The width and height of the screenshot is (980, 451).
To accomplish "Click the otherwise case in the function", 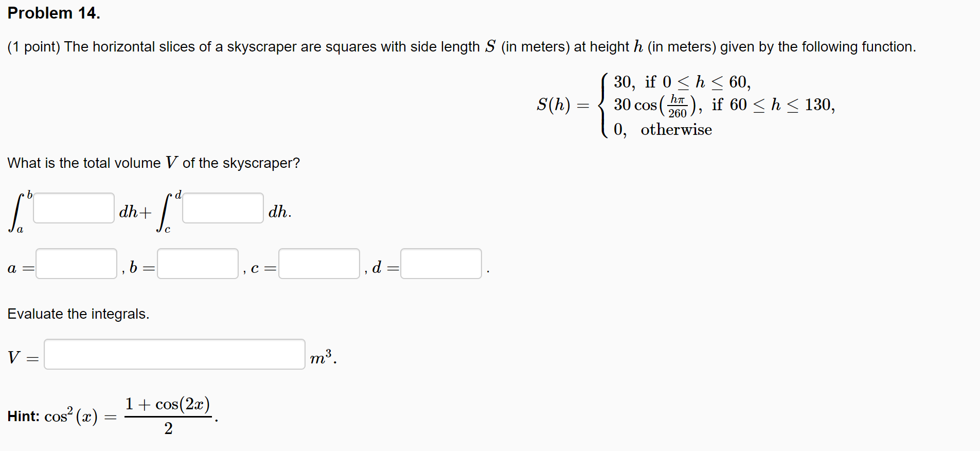I will [664, 130].
